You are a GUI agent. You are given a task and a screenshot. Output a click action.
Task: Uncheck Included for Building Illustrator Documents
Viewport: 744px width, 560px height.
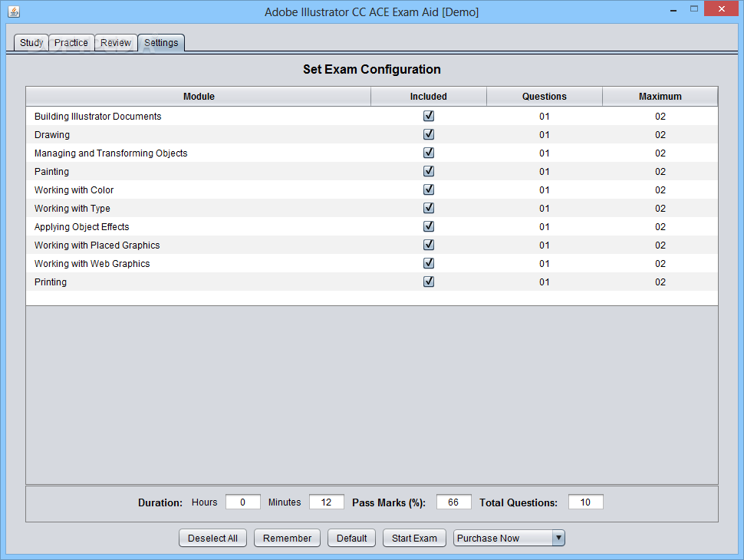tap(429, 116)
